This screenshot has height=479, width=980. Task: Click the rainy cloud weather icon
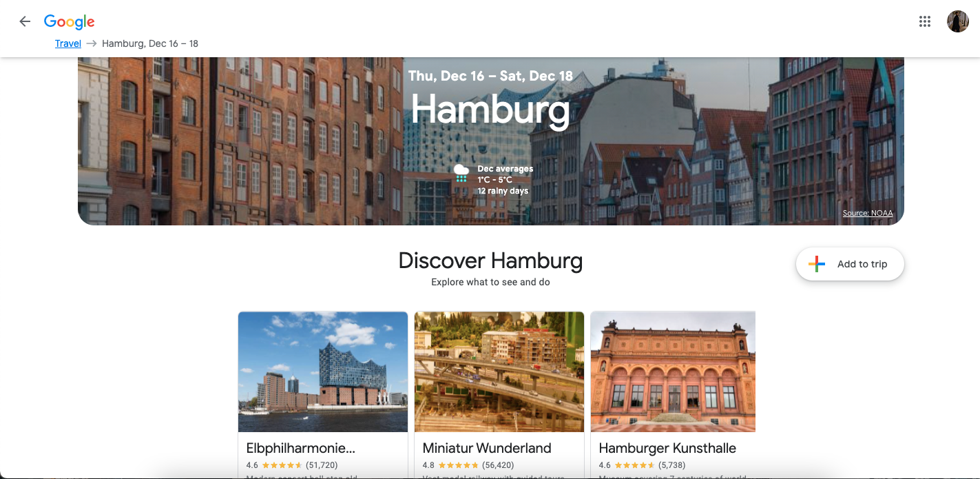[461, 173]
